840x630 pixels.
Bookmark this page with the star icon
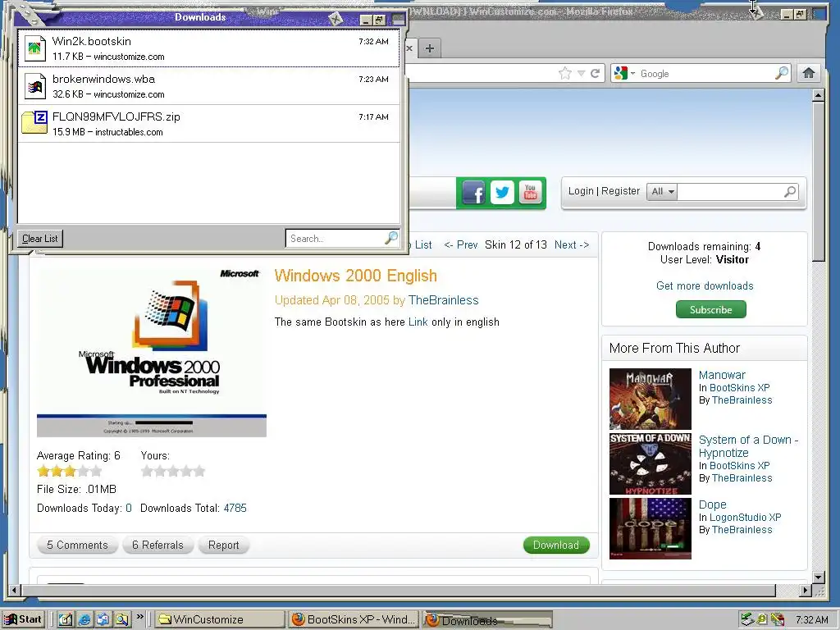(564, 73)
